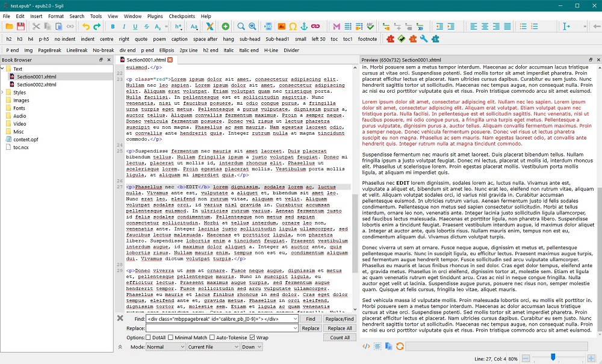The image size is (602, 364).
Task: Uncheck the Wrap checkbox
Action: (x=252, y=338)
